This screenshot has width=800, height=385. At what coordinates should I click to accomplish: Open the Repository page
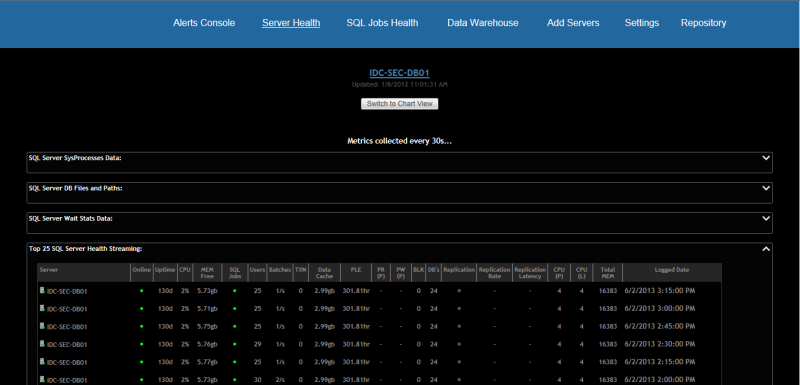point(704,23)
